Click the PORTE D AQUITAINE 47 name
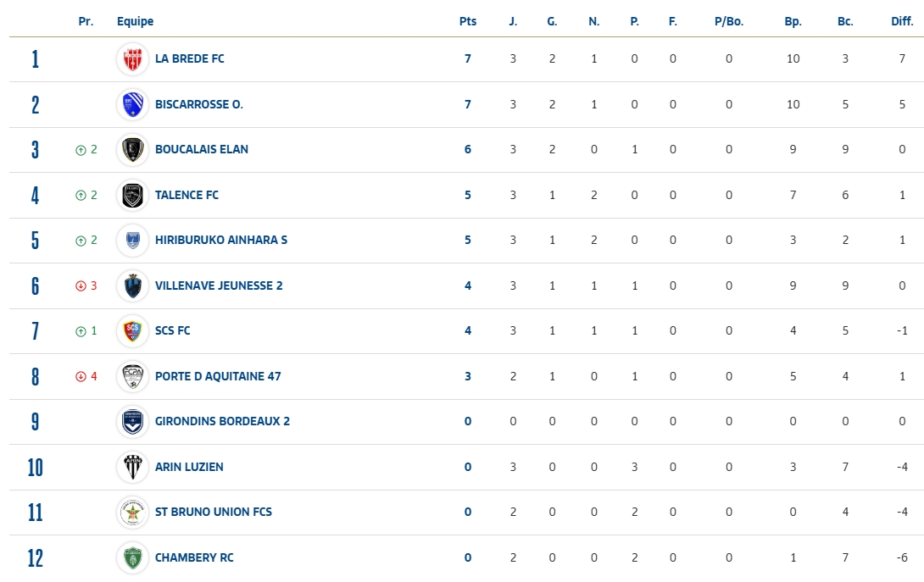 [218, 376]
